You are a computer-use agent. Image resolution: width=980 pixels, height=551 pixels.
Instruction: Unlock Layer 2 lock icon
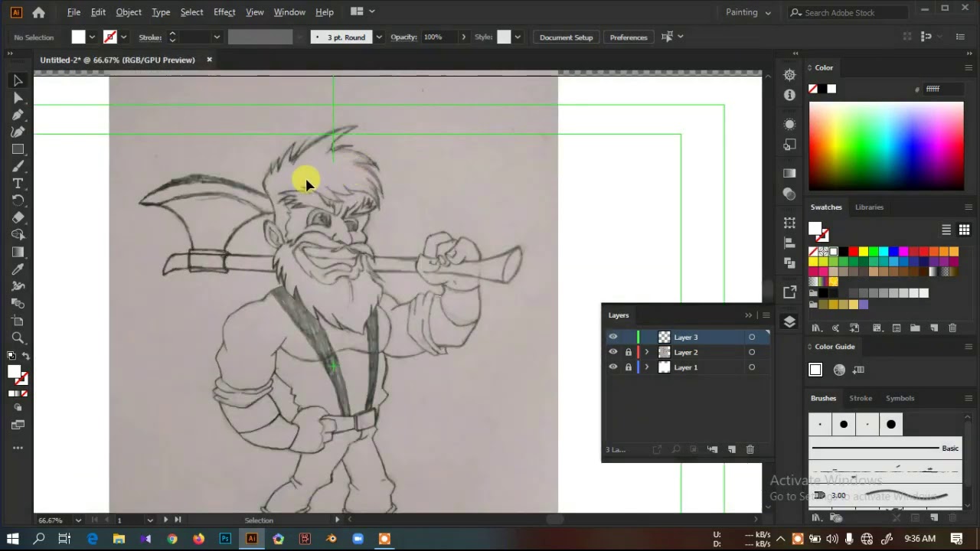click(x=628, y=352)
